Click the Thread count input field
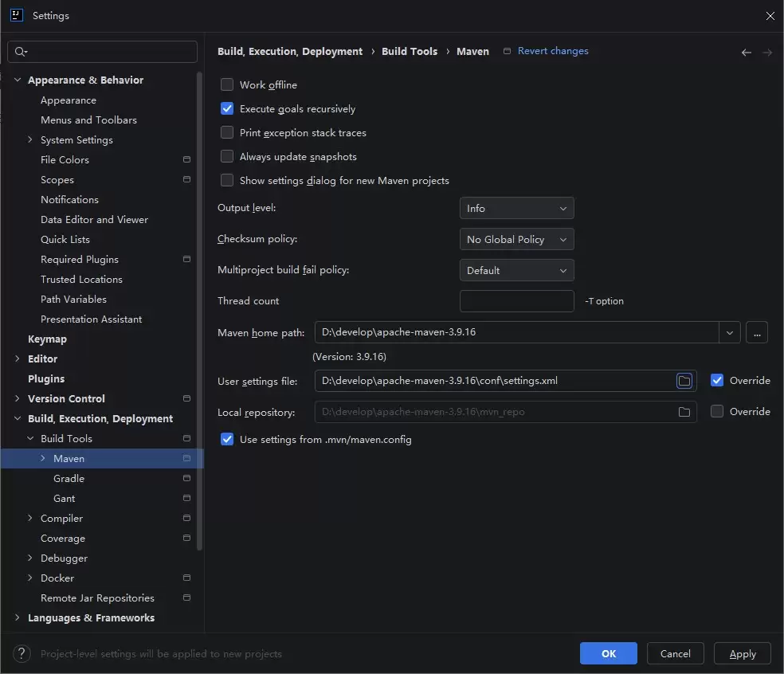 pos(516,301)
